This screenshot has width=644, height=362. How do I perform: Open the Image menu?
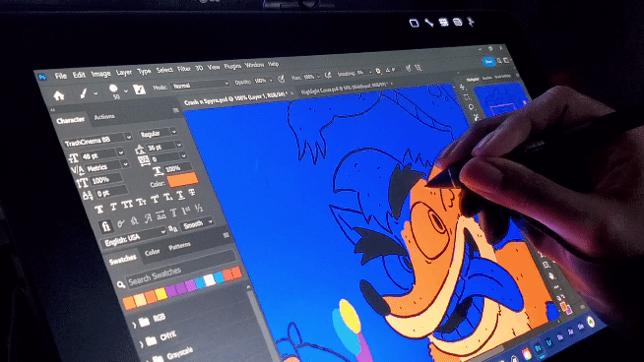point(100,74)
